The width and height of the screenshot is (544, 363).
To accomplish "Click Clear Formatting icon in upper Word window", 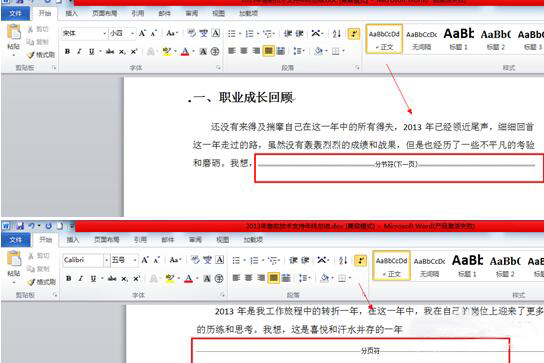I will (191, 33).
